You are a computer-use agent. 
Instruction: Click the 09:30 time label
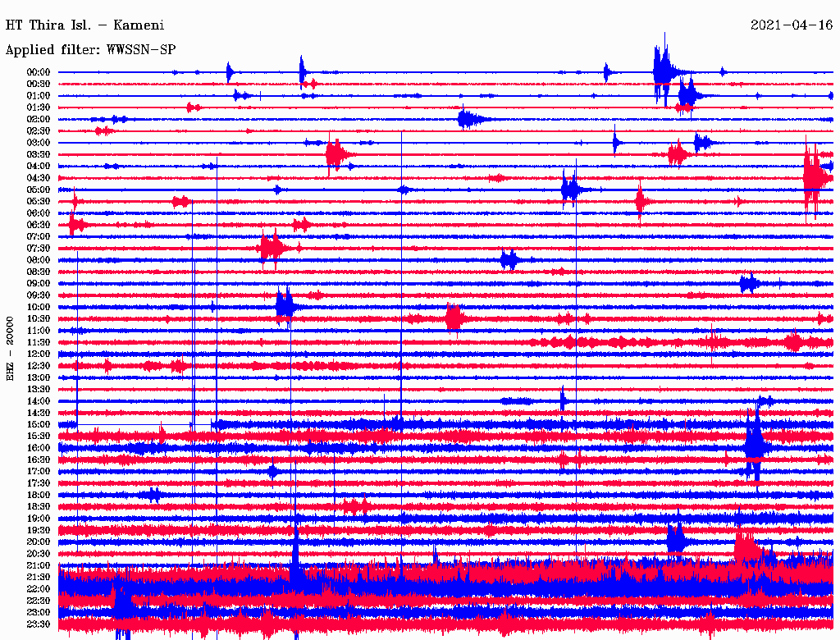tap(39, 295)
